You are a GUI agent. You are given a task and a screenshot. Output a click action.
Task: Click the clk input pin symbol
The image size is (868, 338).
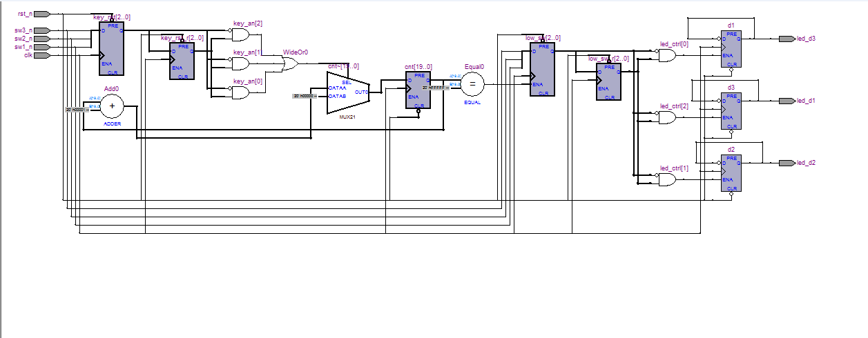pos(41,55)
